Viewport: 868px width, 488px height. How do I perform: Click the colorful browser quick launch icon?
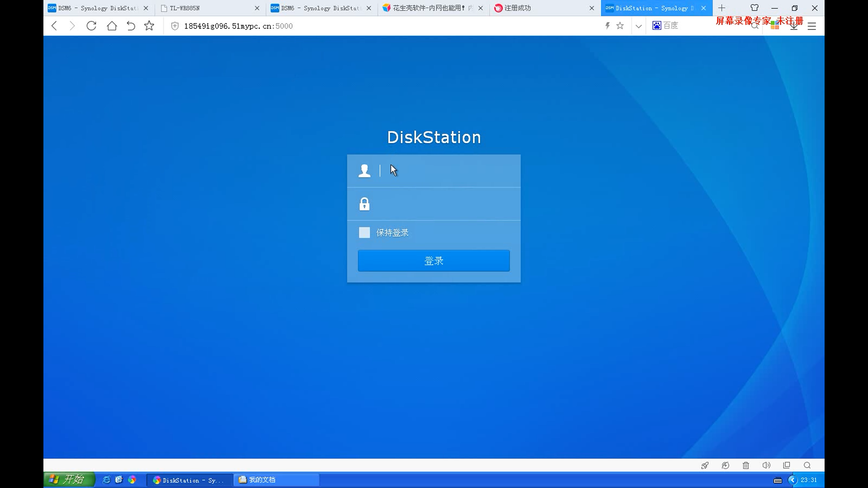tap(132, 480)
